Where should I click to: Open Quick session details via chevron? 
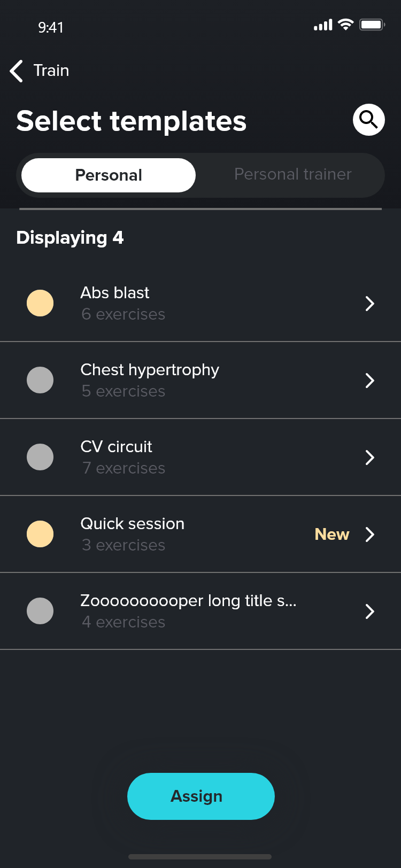click(369, 534)
